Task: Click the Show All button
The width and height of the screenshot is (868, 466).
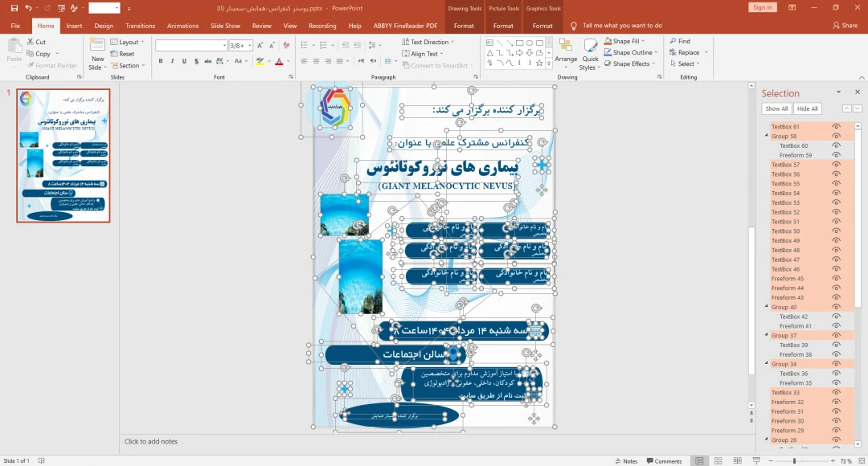Action: 776,108
